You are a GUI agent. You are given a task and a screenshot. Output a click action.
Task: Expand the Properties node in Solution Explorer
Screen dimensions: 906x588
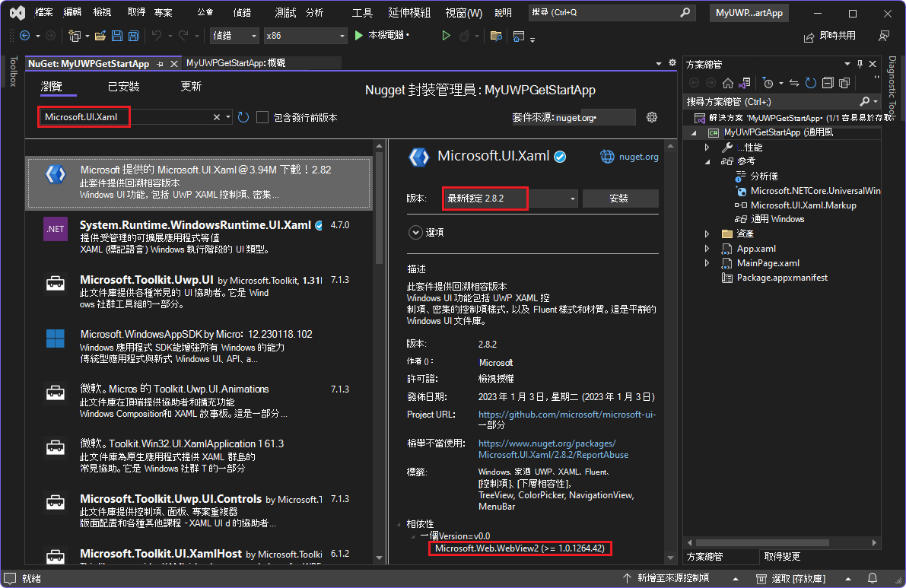point(707,148)
